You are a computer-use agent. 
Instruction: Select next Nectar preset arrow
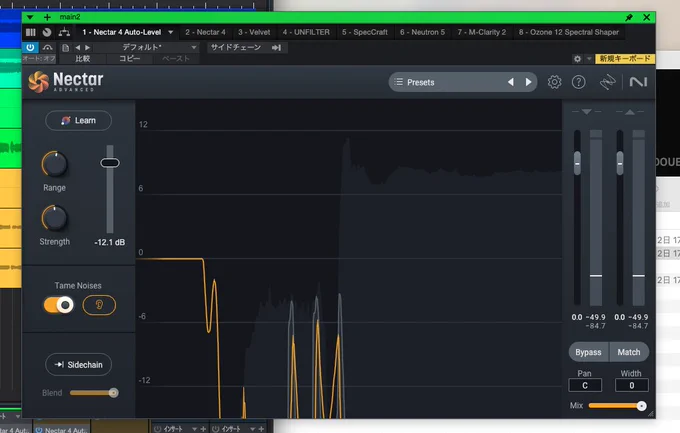coord(528,82)
